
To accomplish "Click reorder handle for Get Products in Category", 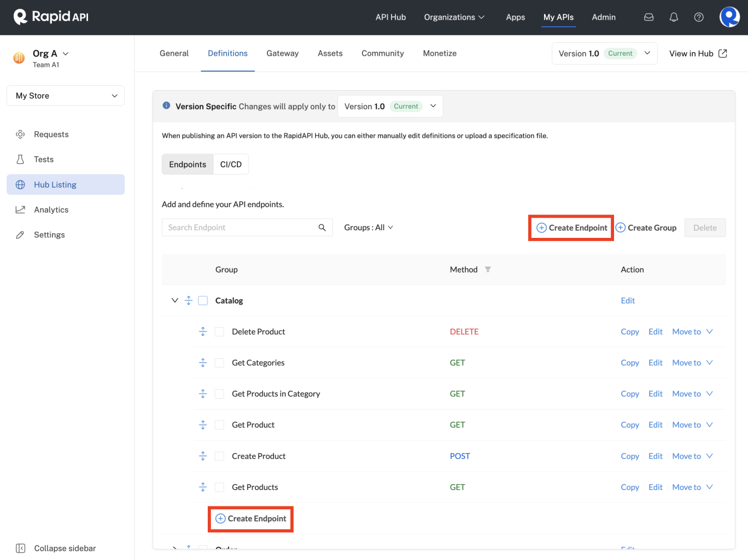I will click(x=203, y=394).
